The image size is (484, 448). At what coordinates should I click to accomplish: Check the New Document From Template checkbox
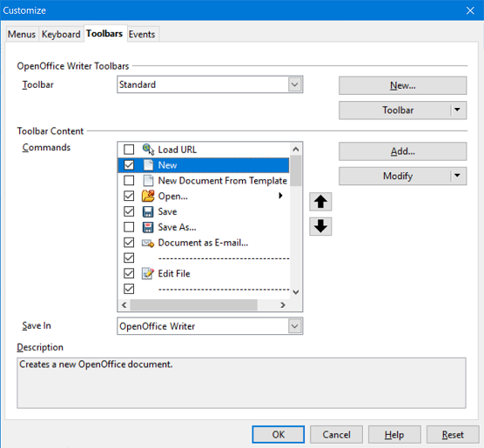point(129,180)
